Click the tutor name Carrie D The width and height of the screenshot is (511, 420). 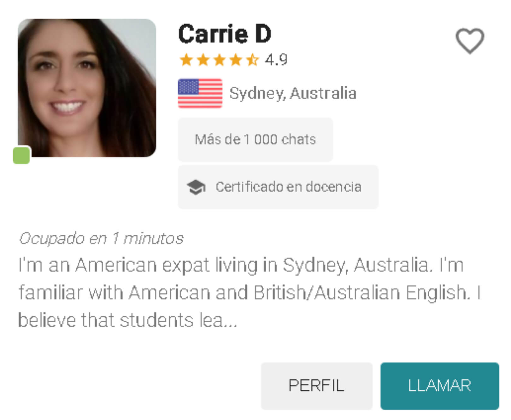click(225, 34)
